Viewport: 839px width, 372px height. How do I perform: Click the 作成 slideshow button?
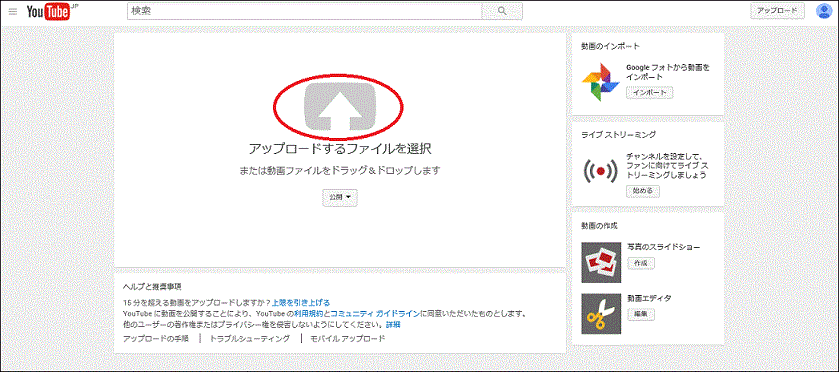[x=640, y=263]
